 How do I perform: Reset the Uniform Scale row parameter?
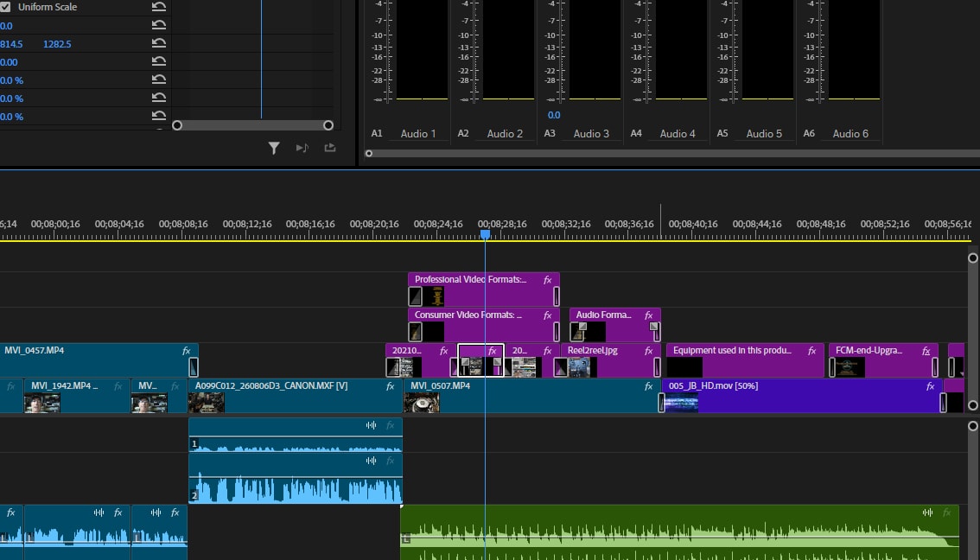click(x=159, y=7)
